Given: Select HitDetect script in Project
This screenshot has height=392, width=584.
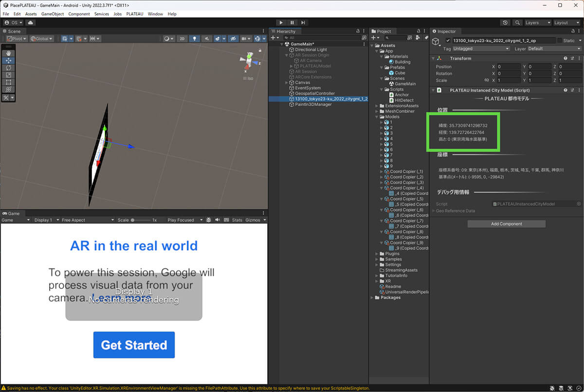Looking at the screenshot, I should (x=404, y=100).
